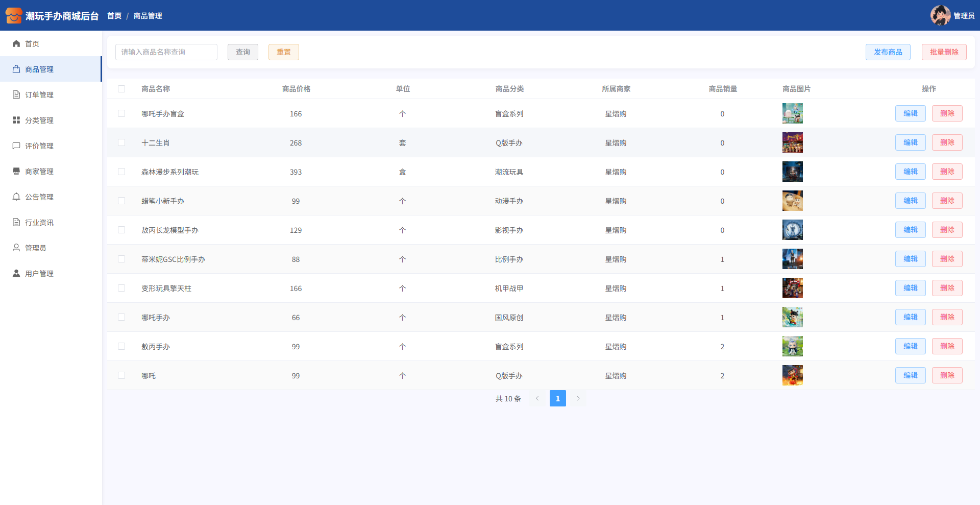Toggle the select-all checkbox in table header
Viewport: 980px width, 505px height.
pyautogui.click(x=121, y=89)
